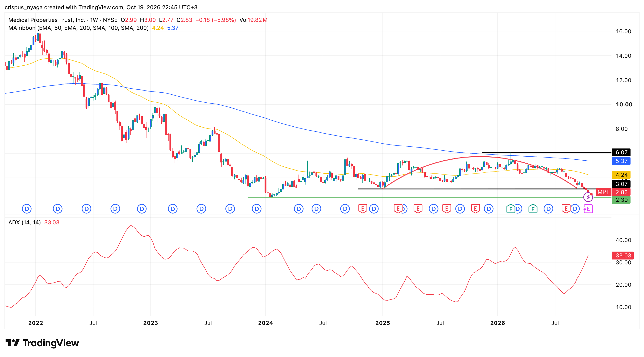Click the purple lightning bolt icon

[x=588, y=197]
